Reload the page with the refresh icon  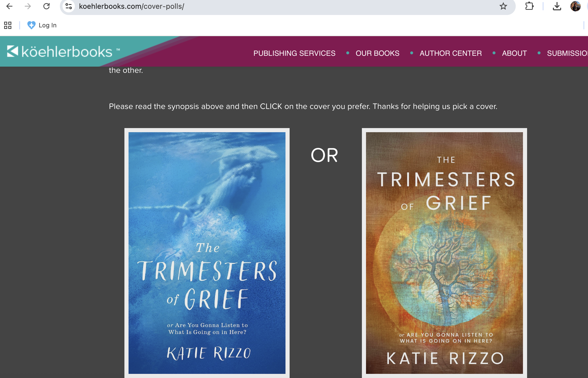coord(46,6)
